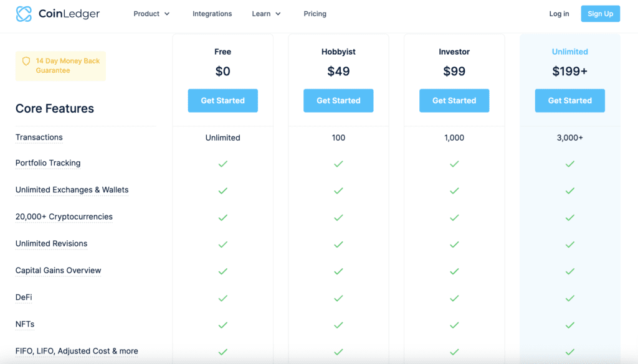The image size is (638, 364).
Task: Select Get Started for Unlimited plan
Action: (x=569, y=100)
